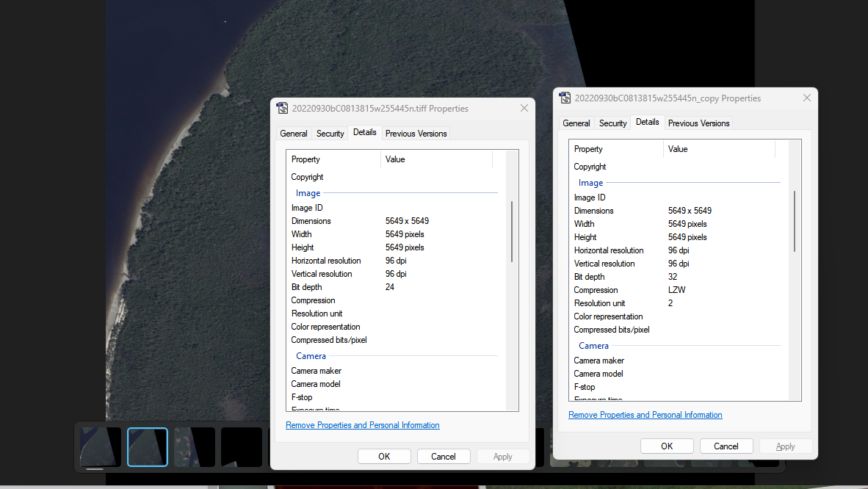Select the highlighted second filmstrip thumbnail

148,447
